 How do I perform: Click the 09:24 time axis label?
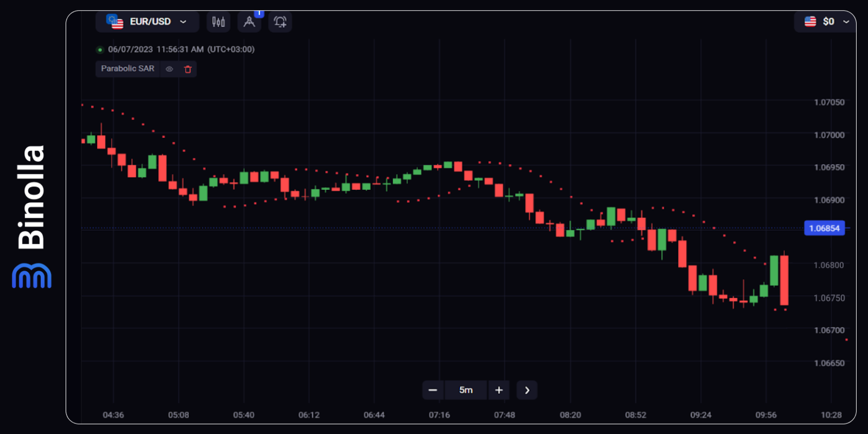701,415
